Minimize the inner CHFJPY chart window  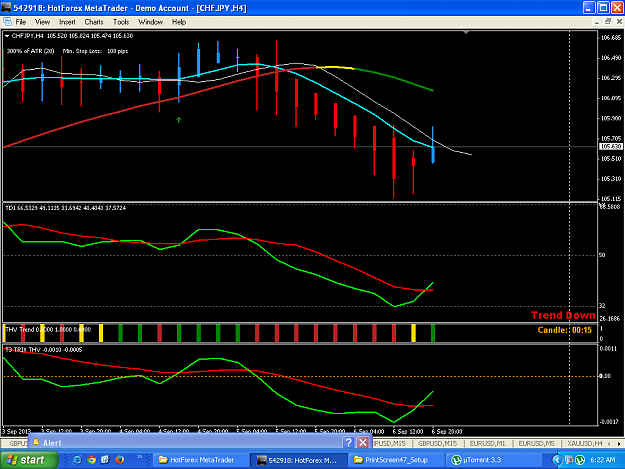pyautogui.click(x=597, y=22)
